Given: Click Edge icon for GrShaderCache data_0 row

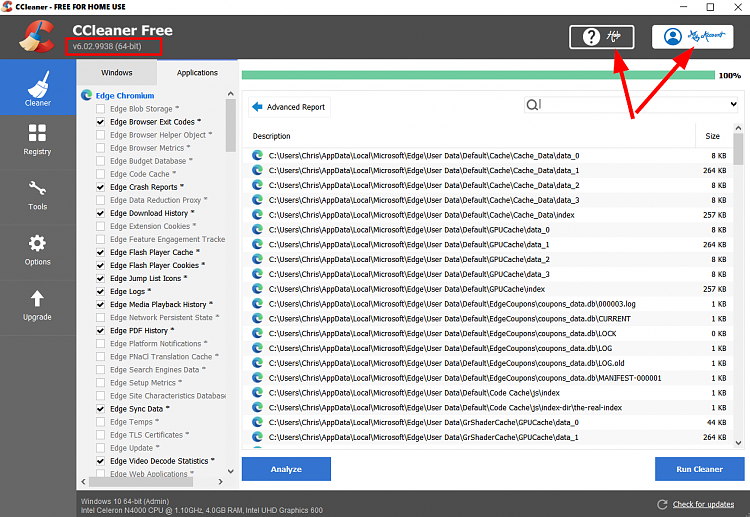Looking at the screenshot, I should pyautogui.click(x=257, y=422).
